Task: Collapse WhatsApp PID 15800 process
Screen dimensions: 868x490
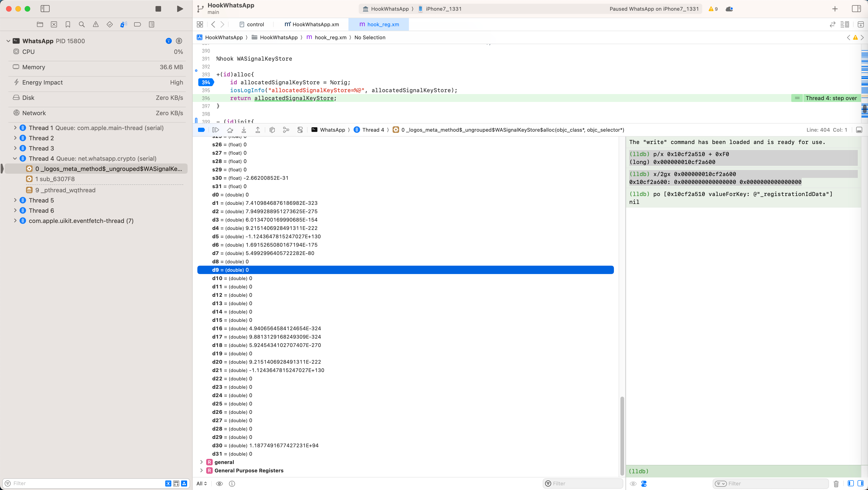Action: pyautogui.click(x=8, y=41)
